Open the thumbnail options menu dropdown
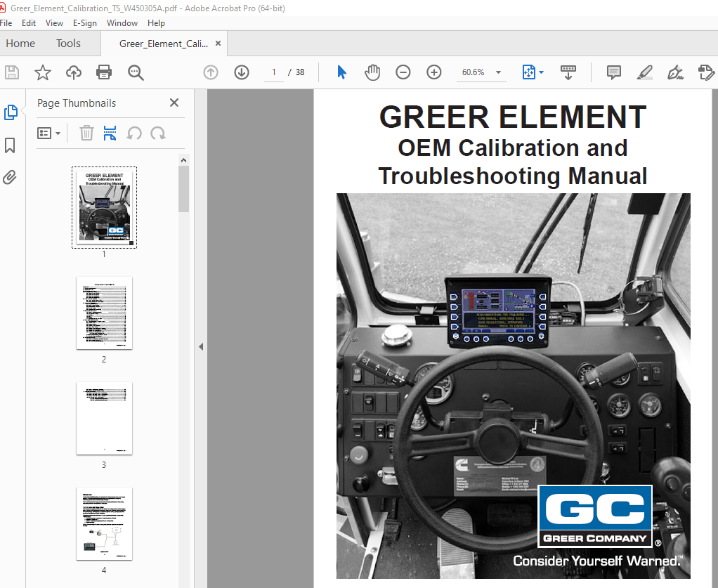This screenshot has width=718, height=588. point(48,133)
